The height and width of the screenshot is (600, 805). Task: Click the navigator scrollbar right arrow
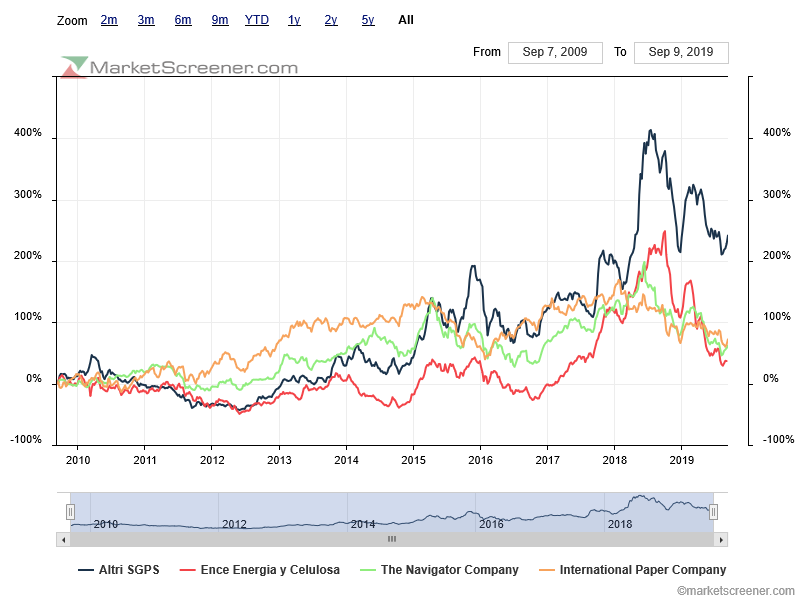721,539
